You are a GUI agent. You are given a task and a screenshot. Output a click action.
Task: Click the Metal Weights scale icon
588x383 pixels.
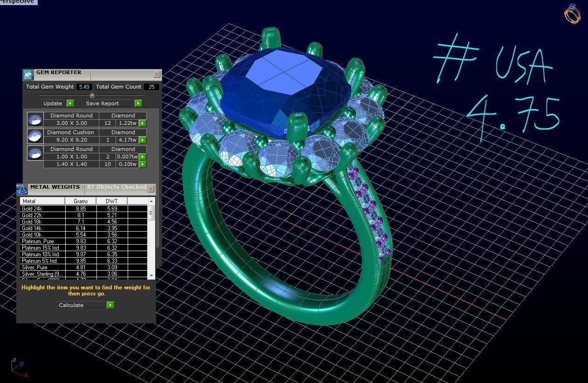(x=22, y=189)
